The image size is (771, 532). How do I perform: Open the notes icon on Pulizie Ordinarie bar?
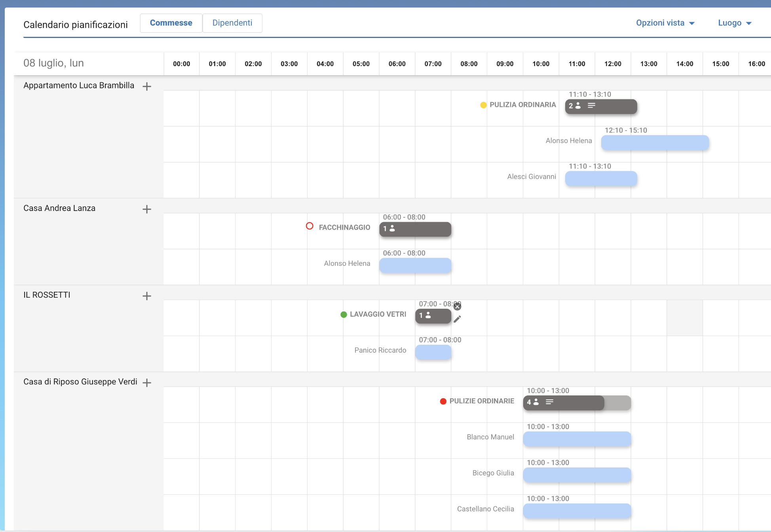550,402
